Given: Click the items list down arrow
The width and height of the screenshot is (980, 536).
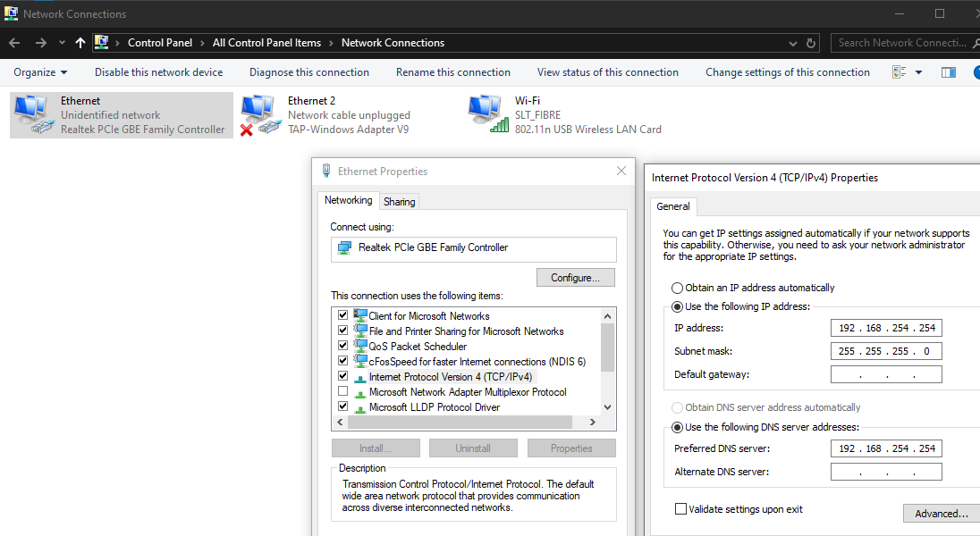Looking at the screenshot, I should pos(607,407).
